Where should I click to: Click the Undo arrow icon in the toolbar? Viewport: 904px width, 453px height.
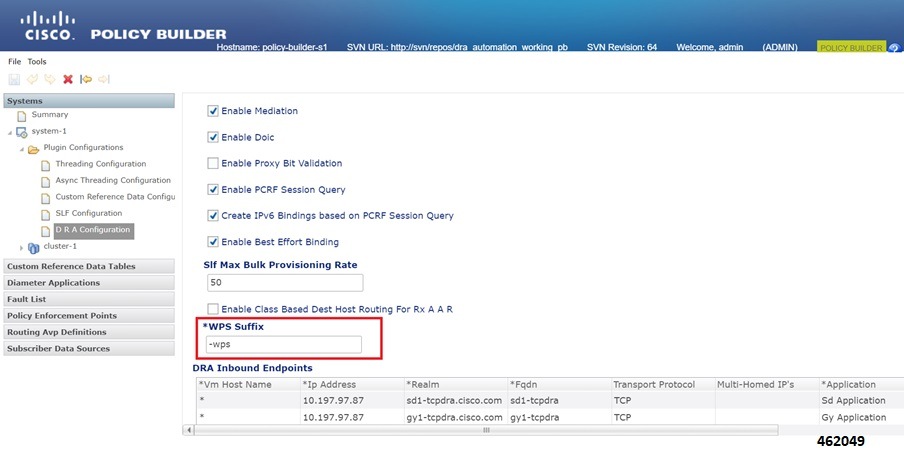32,79
